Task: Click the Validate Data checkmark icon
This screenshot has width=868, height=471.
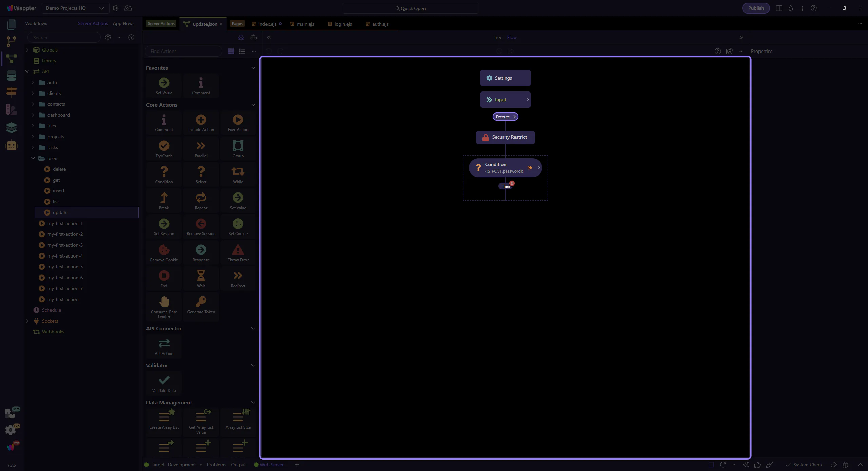Action: tap(164, 381)
